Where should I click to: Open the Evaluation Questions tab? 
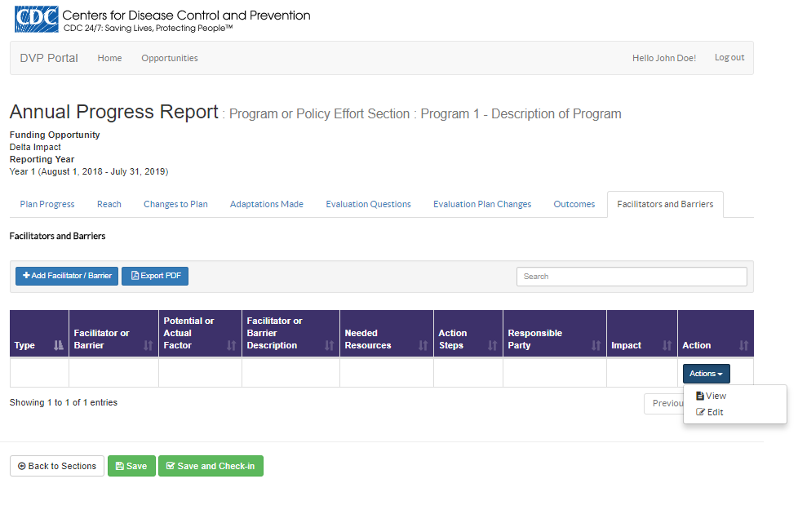pos(368,204)
